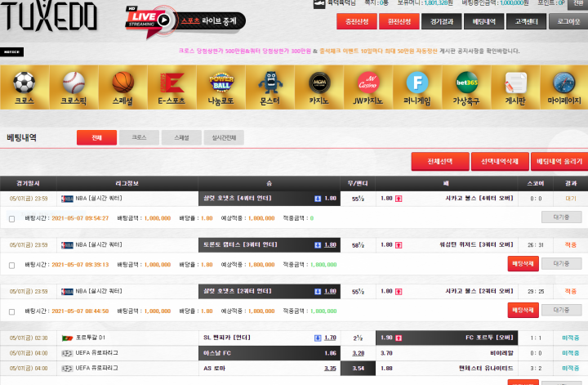Screen dimensions: 588x385
Task: Click the 58½ handicap value
Action: 359,245
